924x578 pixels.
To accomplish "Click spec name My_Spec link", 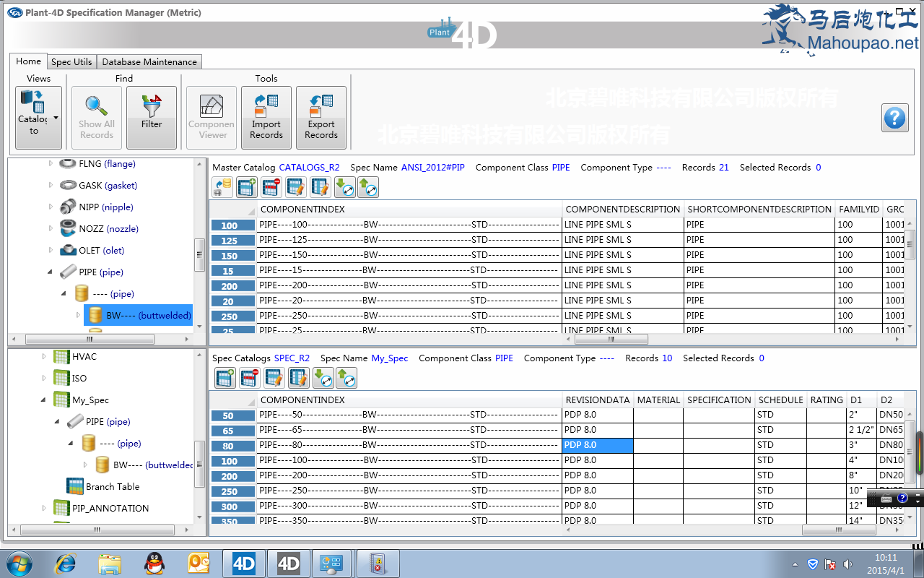I will click(390, 358).
